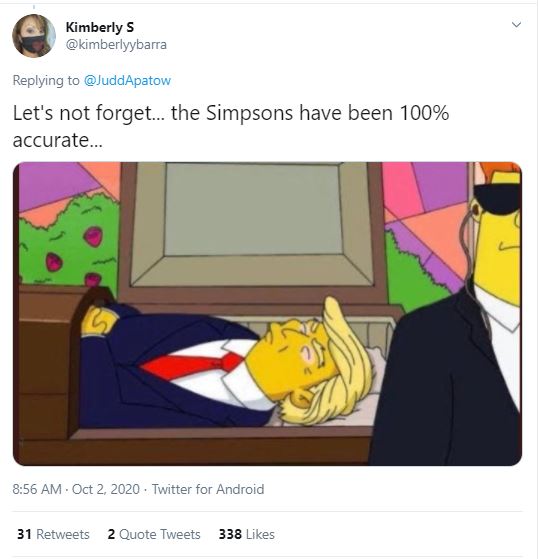Open the attached Simpsons cartoon image
The image size is (539, 559).
pyautogui.click(x=267, y=314)
